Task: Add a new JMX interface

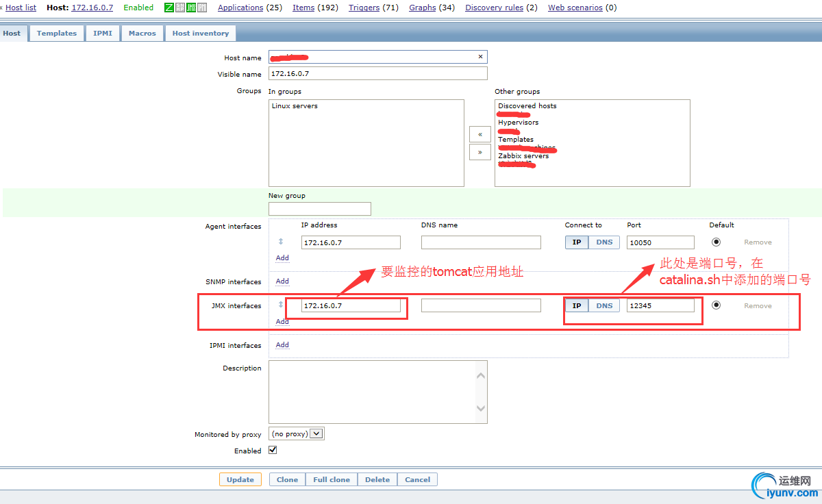Action: 282,322
